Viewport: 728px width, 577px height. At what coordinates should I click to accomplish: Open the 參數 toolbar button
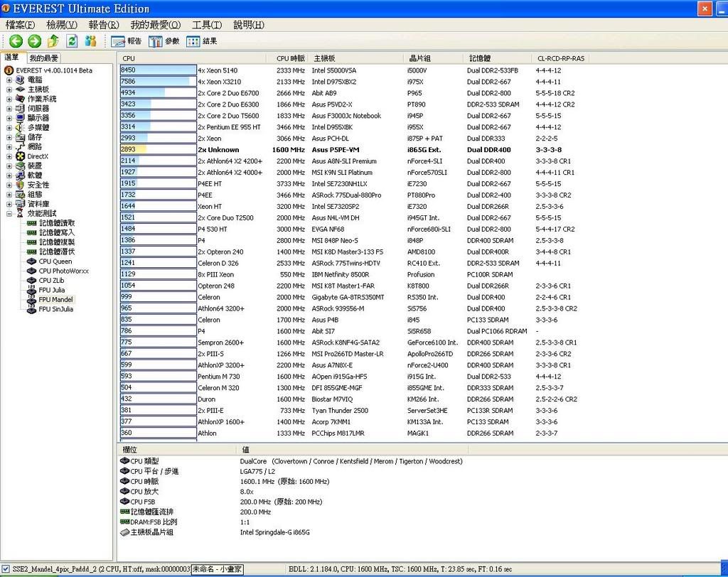click(x=164, y=41)
